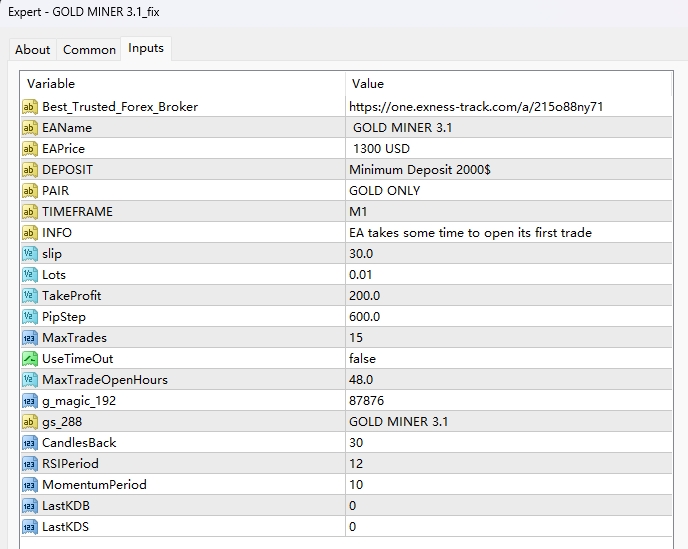Click the double-type icon beside Lots
The height and width of the screenshot is (549, 688).
[x=29, y=275]
